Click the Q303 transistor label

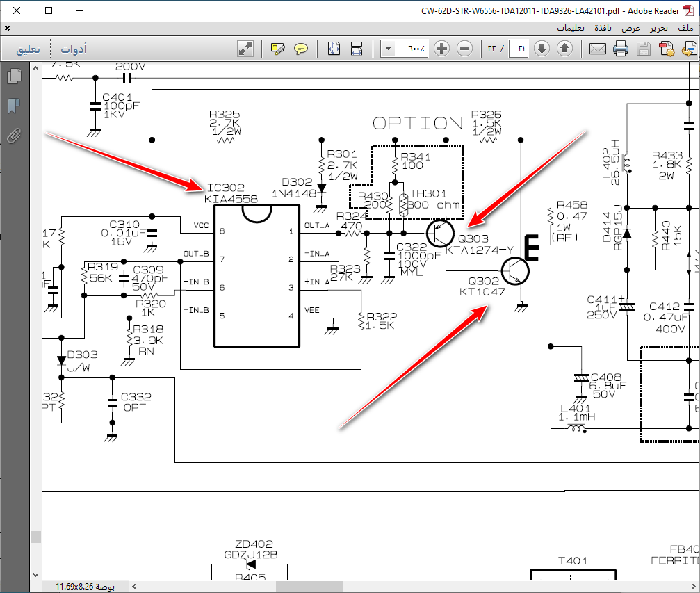473,239
